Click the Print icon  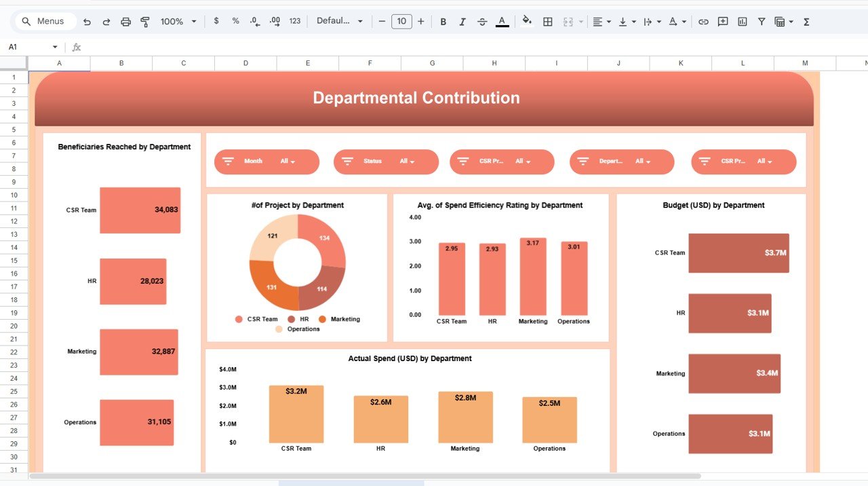[x=125, y=22]
